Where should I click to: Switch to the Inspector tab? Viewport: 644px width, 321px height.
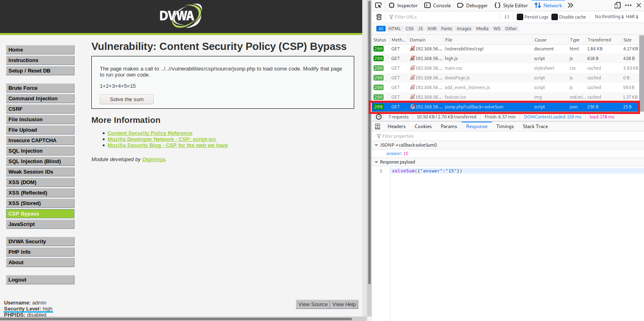(x=403, y=5)
